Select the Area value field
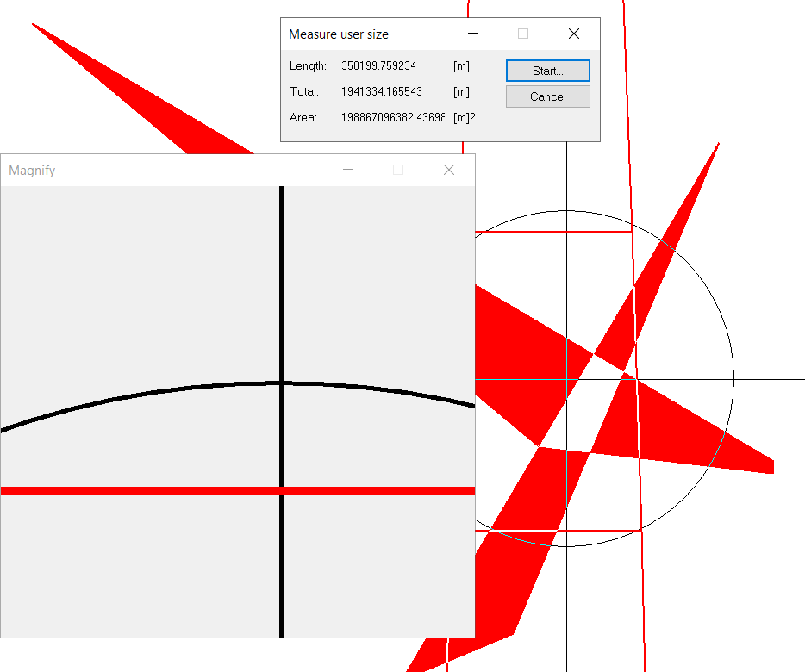Screen dimensions: 805x672 click(x=393, y=117)
